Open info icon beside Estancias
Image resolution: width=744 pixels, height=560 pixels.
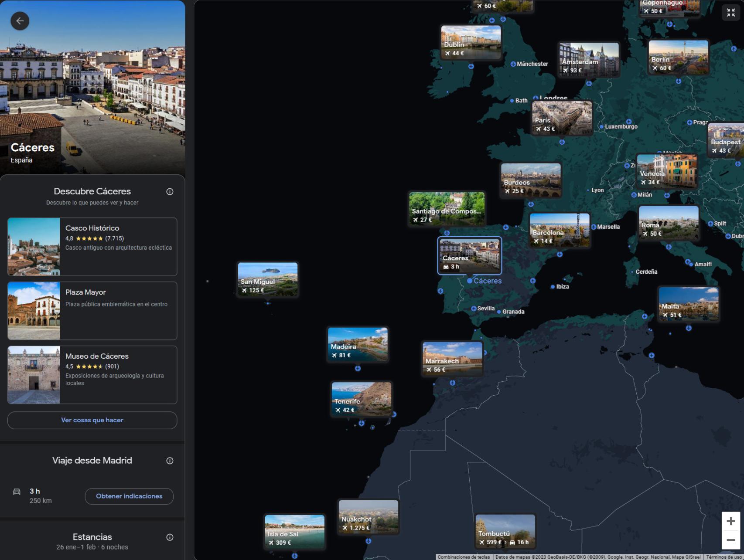tap(170, 537)
